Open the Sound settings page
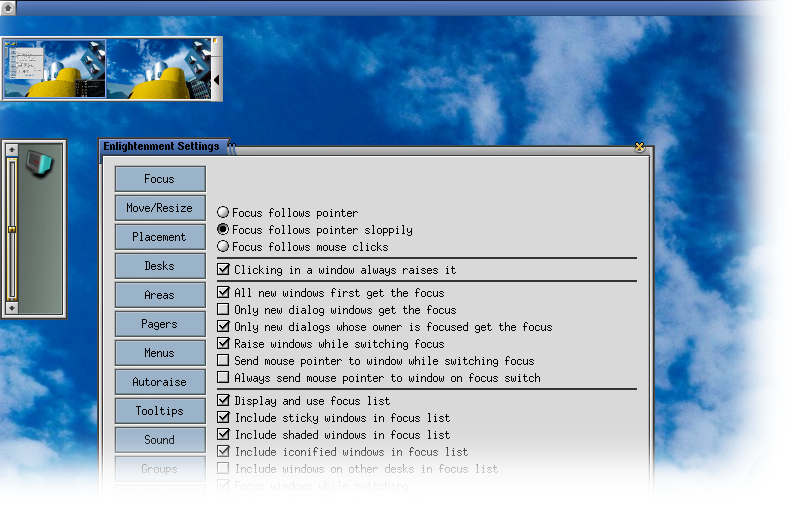The height and width of the screenshot is (525, 800). (160, 440)
